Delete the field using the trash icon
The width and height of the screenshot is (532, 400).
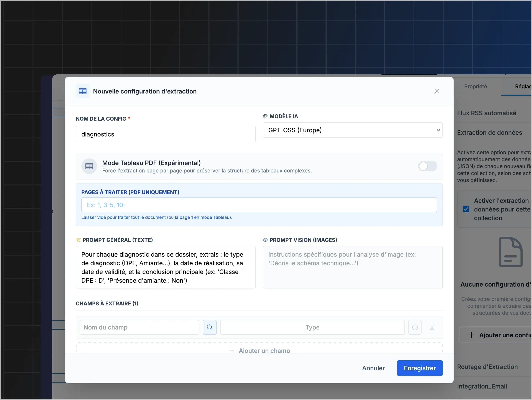click(432, 327)
